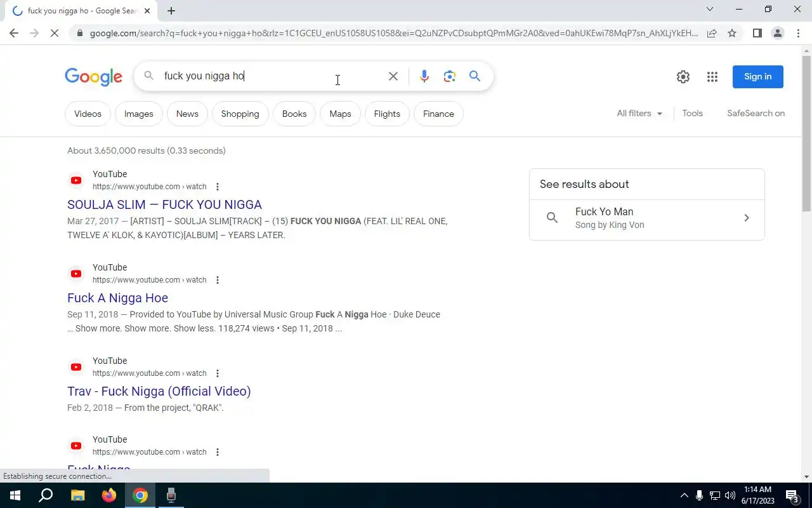
Task: Switch to Videos results
Action: pos(88,114)
